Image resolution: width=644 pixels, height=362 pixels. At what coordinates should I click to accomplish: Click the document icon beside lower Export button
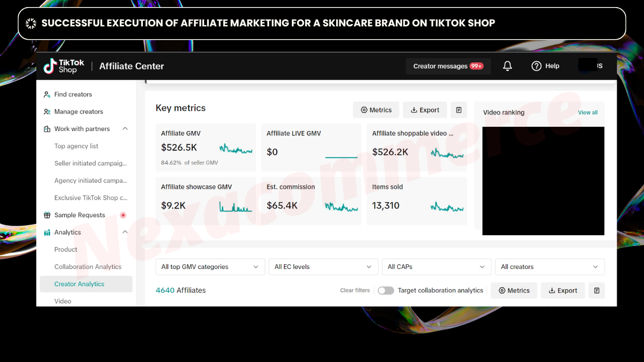[596, 290]
